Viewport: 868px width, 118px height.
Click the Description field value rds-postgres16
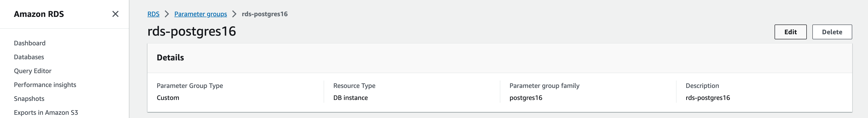tap(708, 98)
